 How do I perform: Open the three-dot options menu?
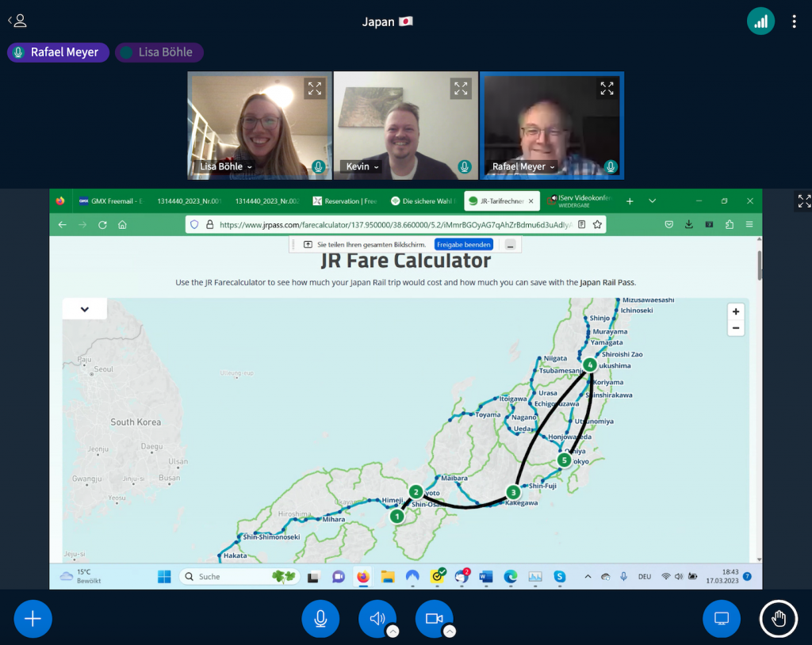(x=794, y=21)
